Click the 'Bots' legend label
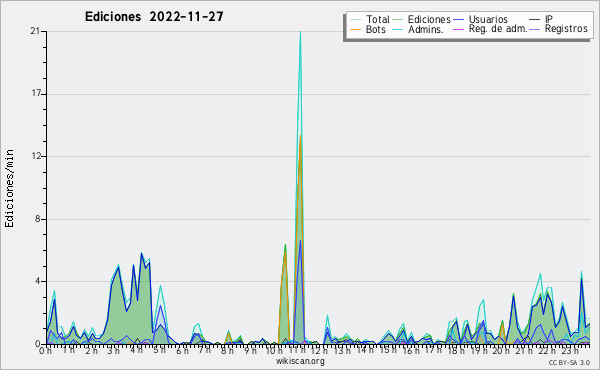 (376, 29)
